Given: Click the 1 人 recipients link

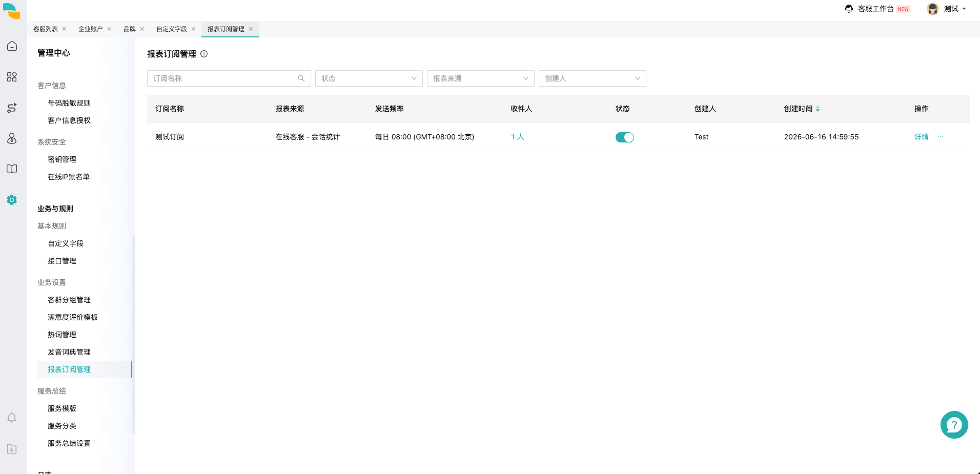Looking at the screenshot, I should pos(518,137).
